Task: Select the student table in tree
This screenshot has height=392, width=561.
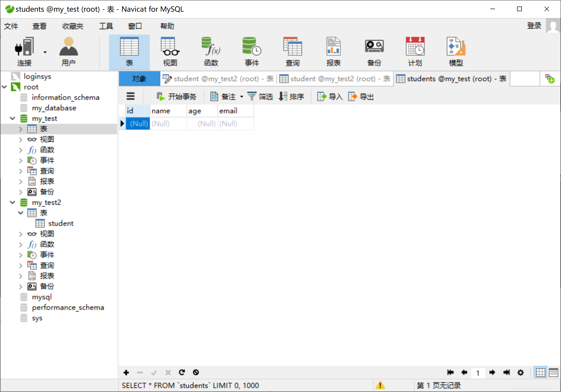Action: (x=60, y=223)
